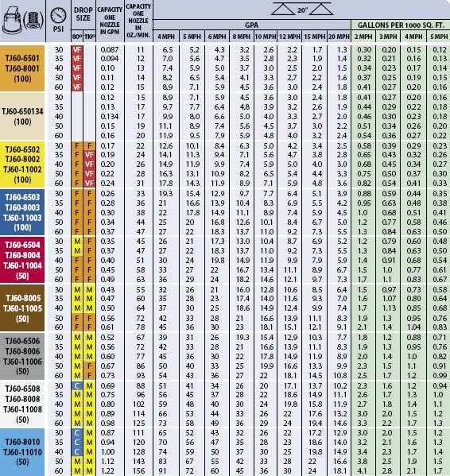
Task: Click the TJ60-8003 nozzle label
Action: point(22,207)
